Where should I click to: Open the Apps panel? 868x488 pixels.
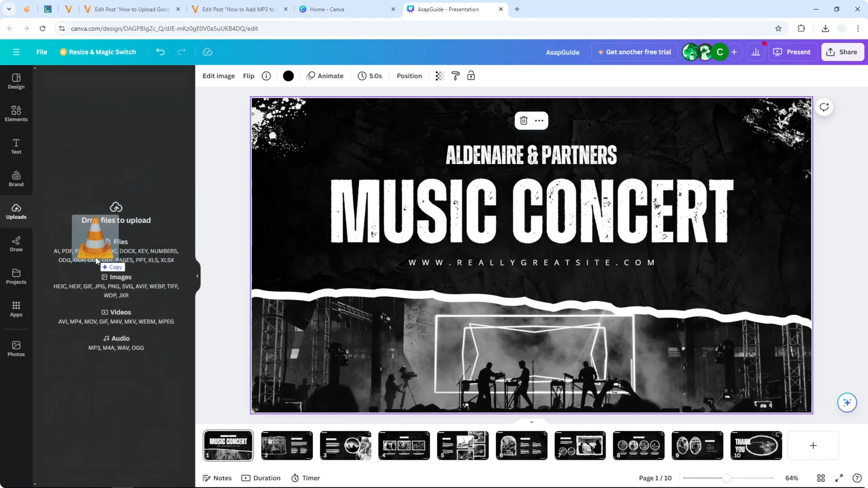[x=16, y=309]
